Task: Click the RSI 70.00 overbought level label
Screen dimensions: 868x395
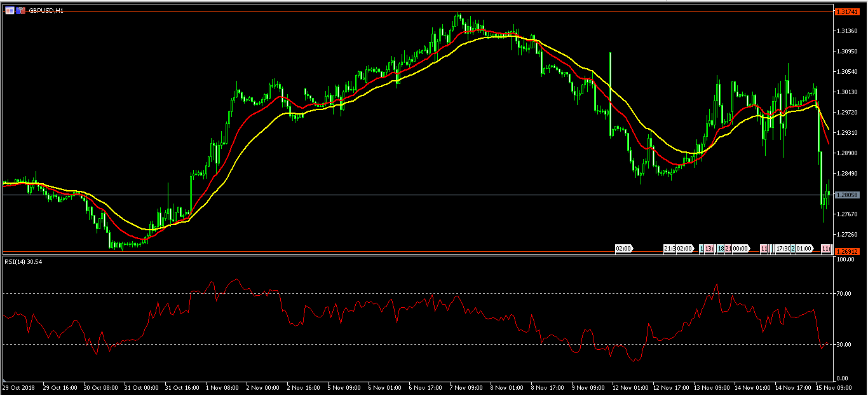Action: pos(845,293)
